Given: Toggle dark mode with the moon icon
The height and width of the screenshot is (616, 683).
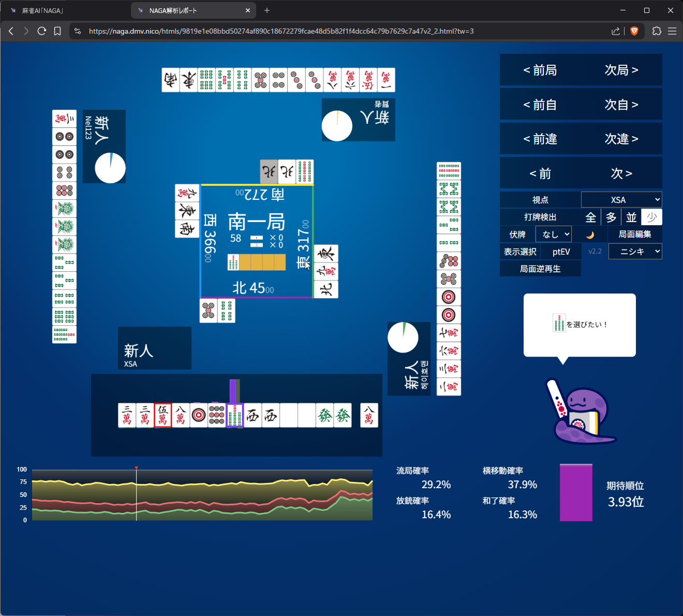Looking at the screenshot, I should pyautogui.click(x=590, y=234).
